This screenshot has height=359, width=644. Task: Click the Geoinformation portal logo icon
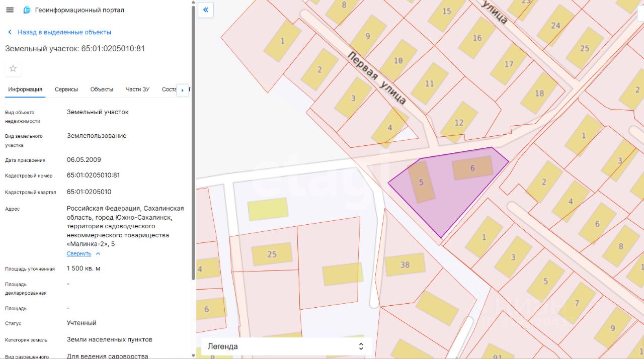[x=27, y=10]
